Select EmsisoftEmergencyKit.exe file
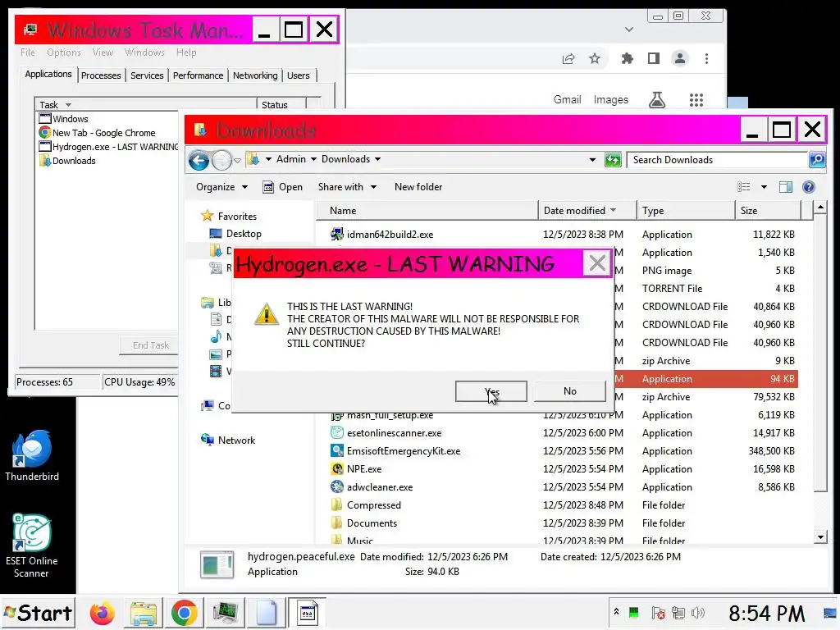This screenshot has height=630, width=840. tap(404, 451)
